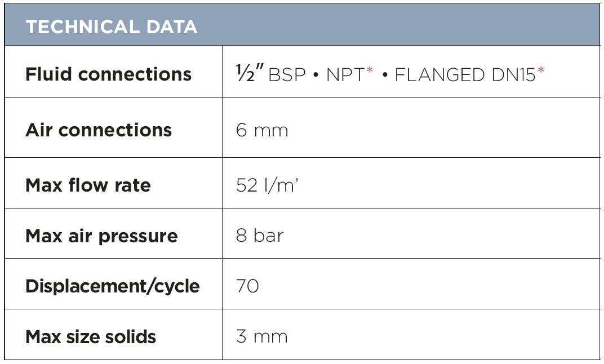Click the NPT connection text
The image size is (604, 364).
click(x=345, y=75)
